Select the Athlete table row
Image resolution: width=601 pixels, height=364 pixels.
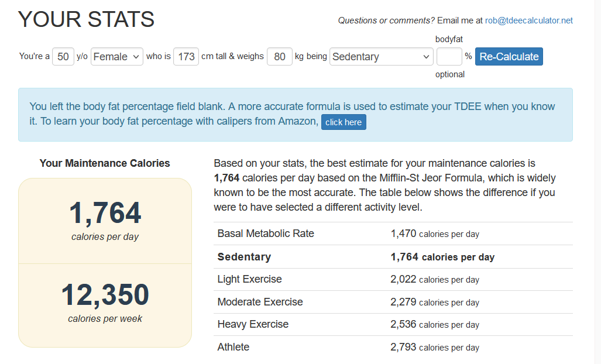point(393,347)
